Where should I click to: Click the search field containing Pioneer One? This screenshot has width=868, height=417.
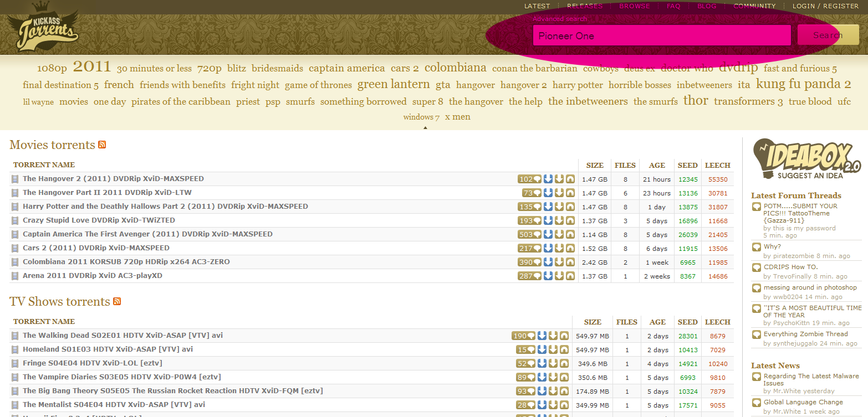click(661, 35)
